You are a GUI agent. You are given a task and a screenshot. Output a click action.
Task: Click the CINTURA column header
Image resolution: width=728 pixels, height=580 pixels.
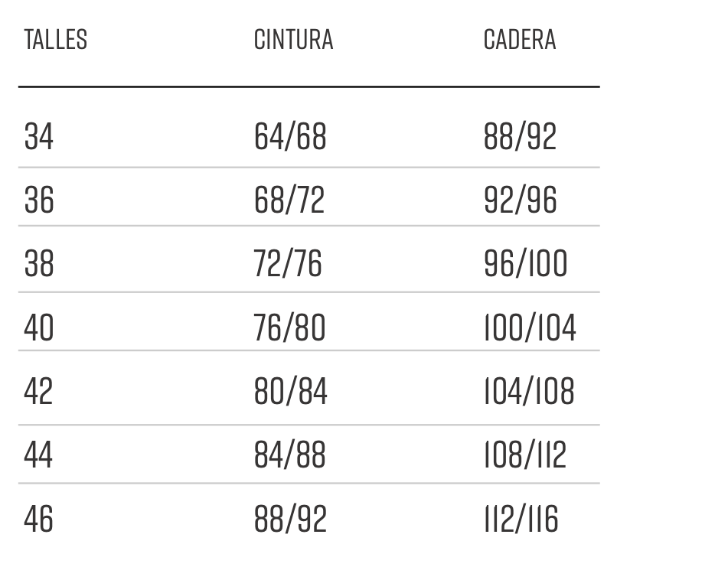293,40
